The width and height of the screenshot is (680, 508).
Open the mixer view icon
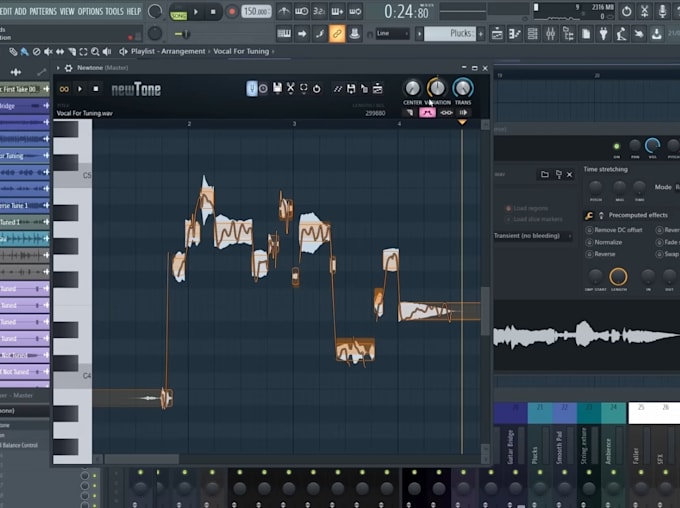(550, 33)
